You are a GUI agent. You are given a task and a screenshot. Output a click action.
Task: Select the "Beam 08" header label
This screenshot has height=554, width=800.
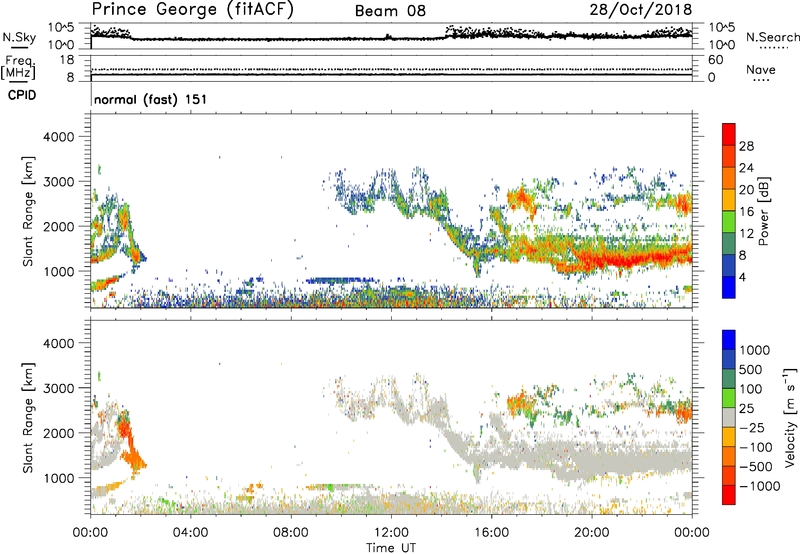coord(390,11)
